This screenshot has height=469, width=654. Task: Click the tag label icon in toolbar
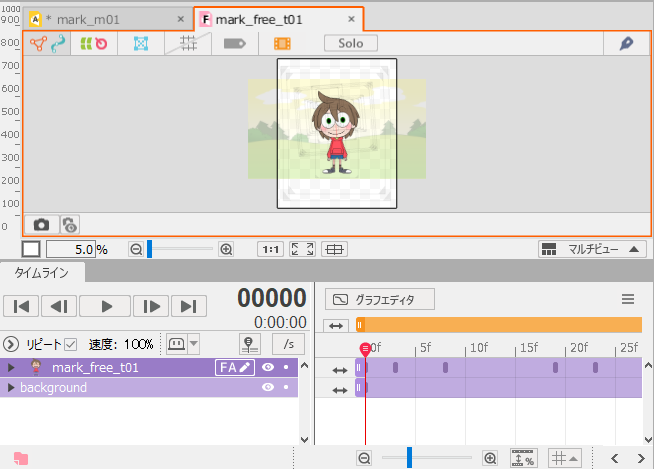(x=234, y=44)
